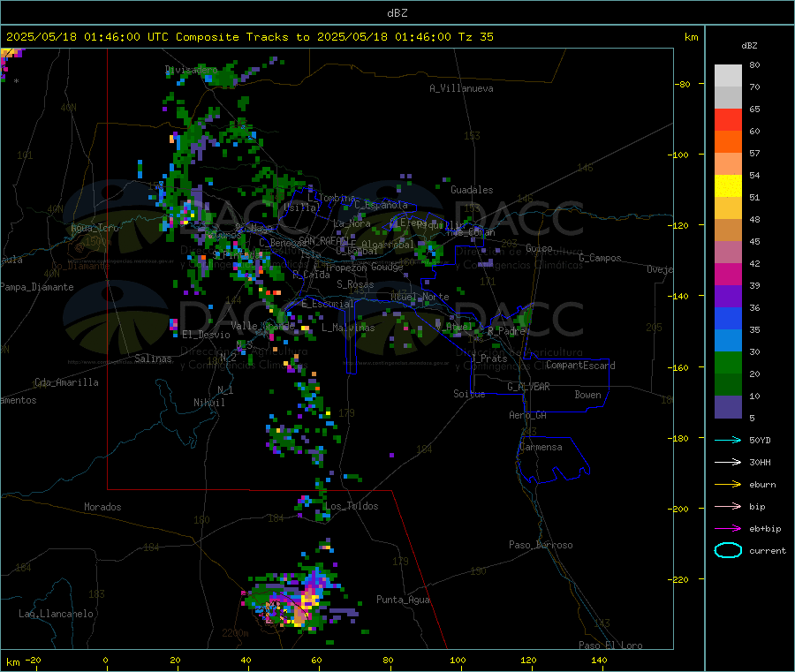
Task: Click the Punta_Agua location label
Action: click(403, 600)
